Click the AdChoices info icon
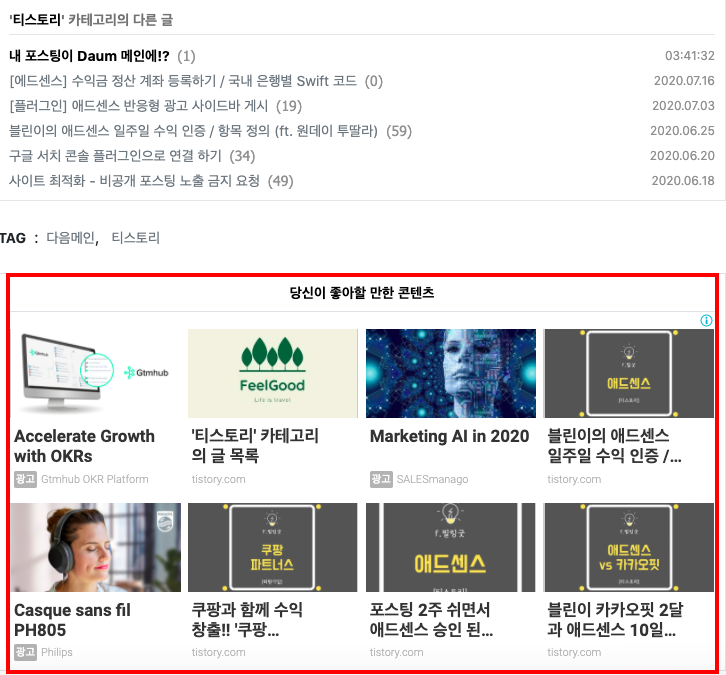Image resolution: width=726 pixels, height=675 pixels. (706, 320)
